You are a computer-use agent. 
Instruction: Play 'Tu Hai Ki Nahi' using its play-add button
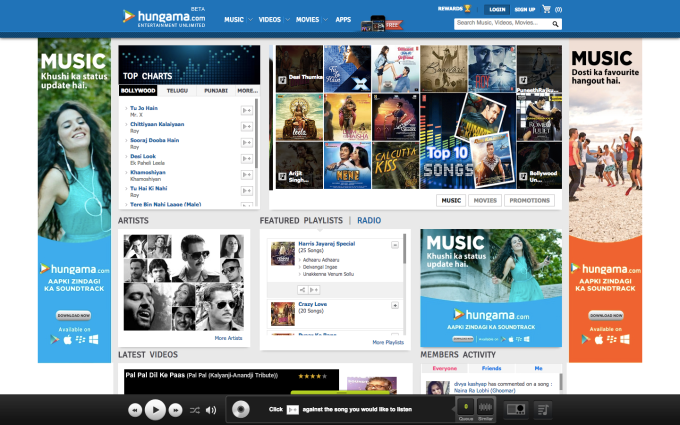[247, 191]
